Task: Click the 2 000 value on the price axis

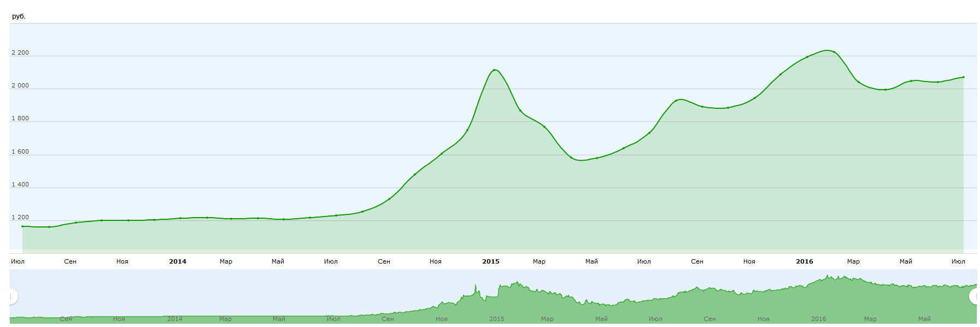Action: pos(20,86)
